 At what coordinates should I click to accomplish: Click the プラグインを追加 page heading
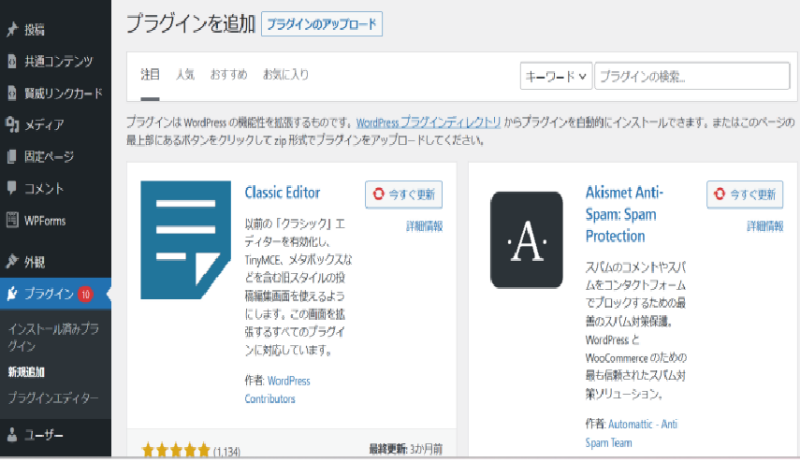[x=190, y=23]
